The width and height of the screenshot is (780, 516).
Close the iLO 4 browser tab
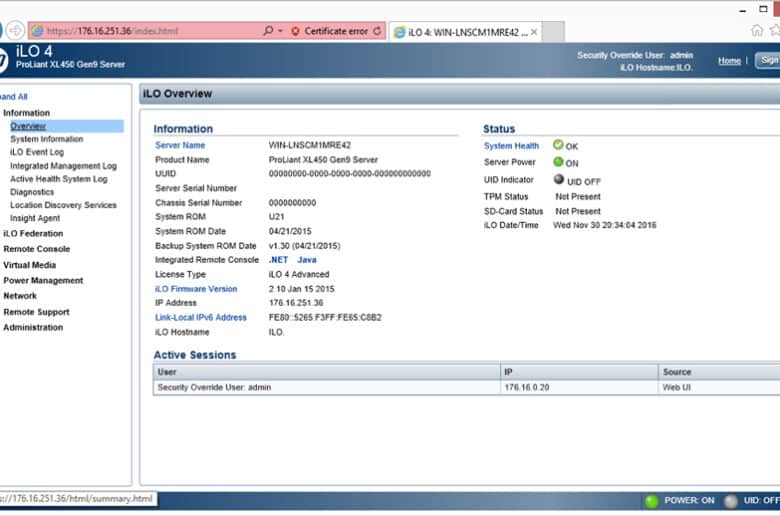pos(534,32)
